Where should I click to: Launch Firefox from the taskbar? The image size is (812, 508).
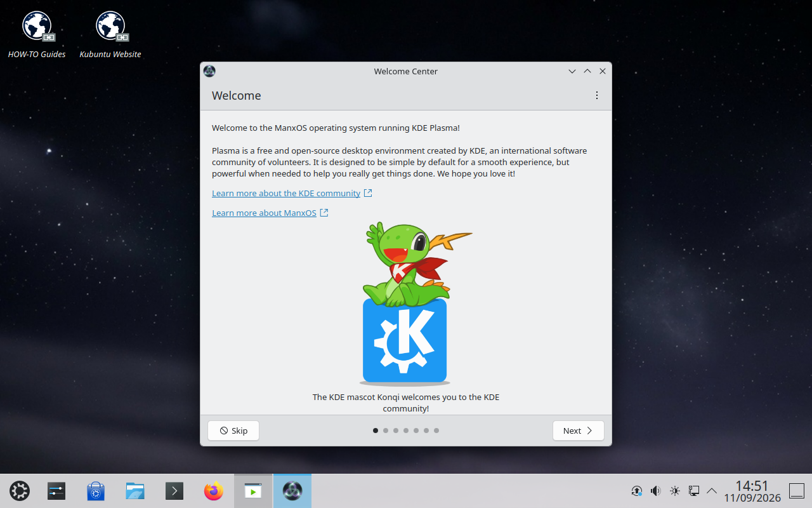[x=214, y=491]
